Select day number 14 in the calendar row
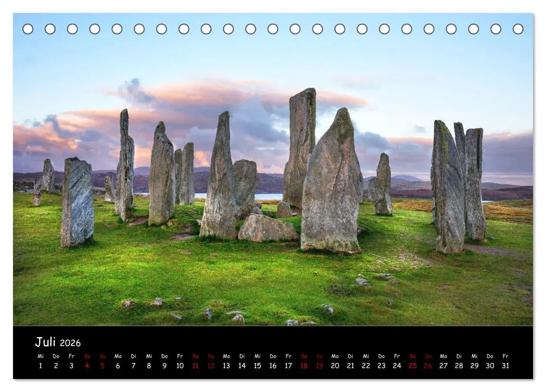The image size is (546, 392). [242, 366]
